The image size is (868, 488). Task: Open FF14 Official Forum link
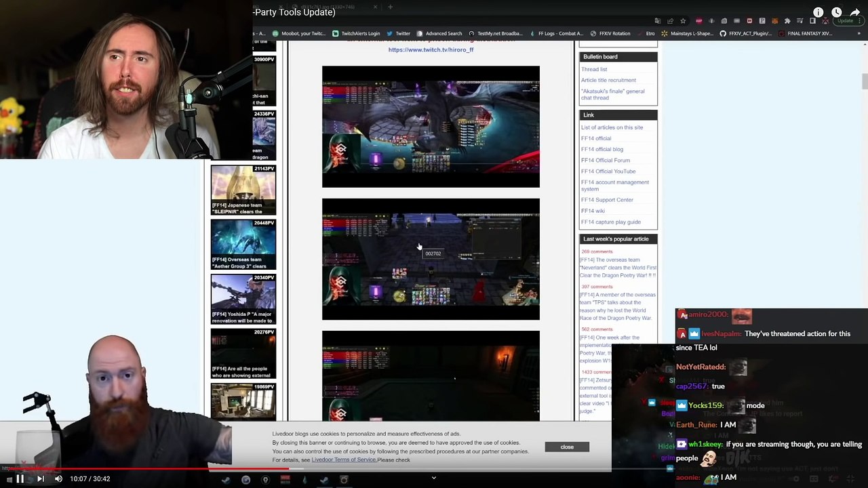pyautogui.click(x=606, y=160)
